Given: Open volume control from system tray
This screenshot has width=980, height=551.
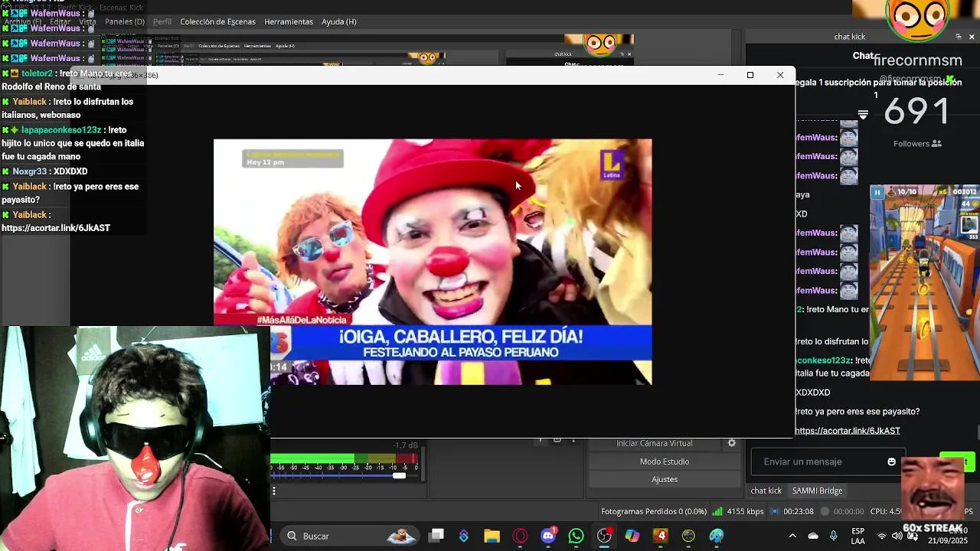Looking at the screenshot, I should click(x=897, y=536).
